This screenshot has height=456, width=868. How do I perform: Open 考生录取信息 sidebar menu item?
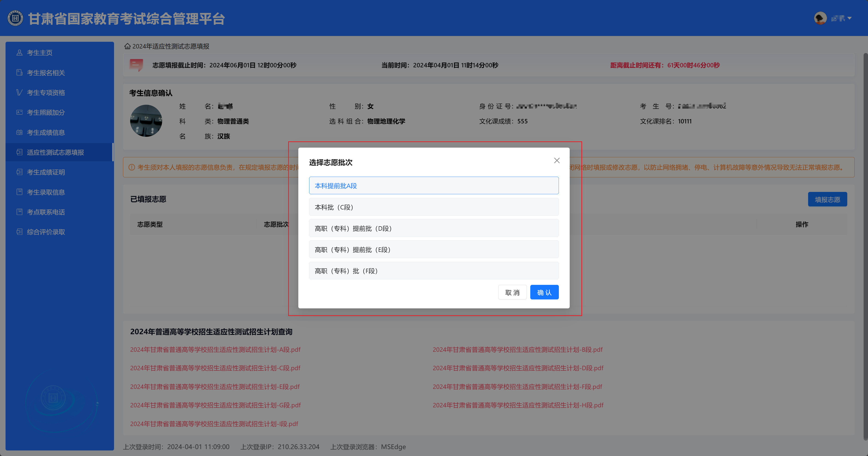click(x=46, y=192)
